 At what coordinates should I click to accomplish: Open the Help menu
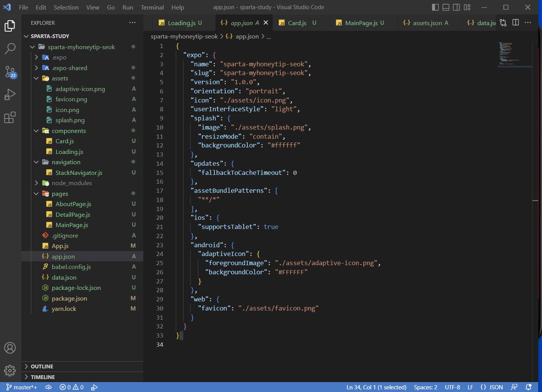(178, 7)
